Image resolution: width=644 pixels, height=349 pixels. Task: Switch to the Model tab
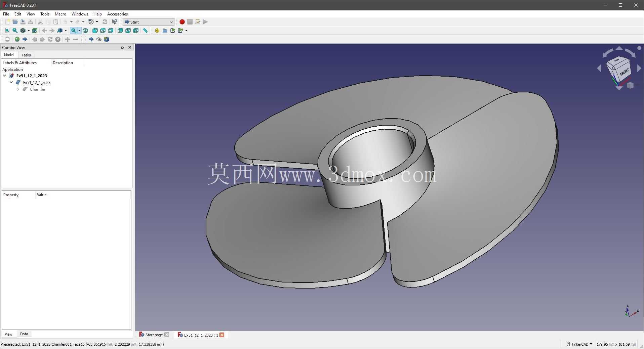(x=9, y=55)
